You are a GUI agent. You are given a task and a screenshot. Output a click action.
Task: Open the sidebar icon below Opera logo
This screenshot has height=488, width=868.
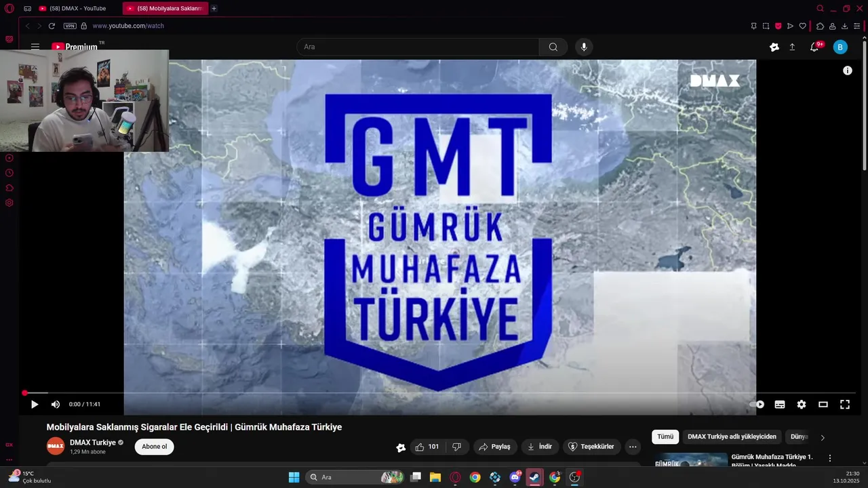(9, 39)
